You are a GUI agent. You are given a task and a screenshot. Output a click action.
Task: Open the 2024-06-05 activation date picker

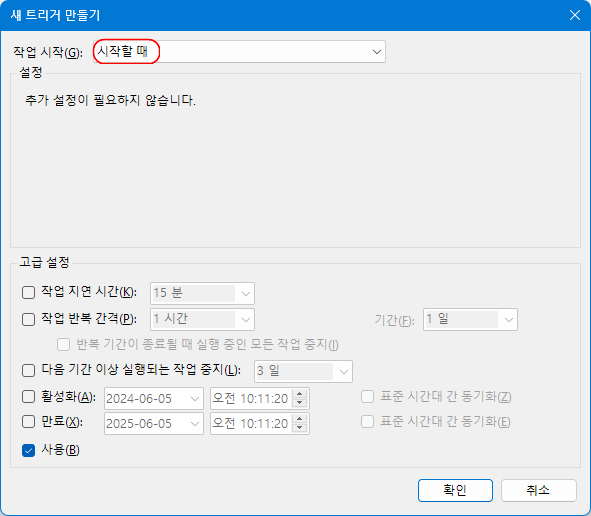[x=154, y=398]
